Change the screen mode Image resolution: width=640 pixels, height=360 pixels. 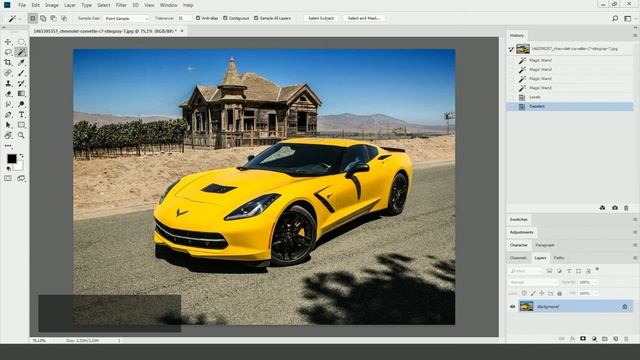click(21, 178)
